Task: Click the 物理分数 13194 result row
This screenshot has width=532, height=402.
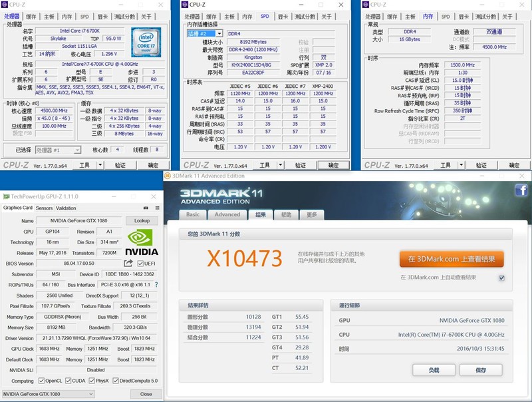Action: point(224,327)
